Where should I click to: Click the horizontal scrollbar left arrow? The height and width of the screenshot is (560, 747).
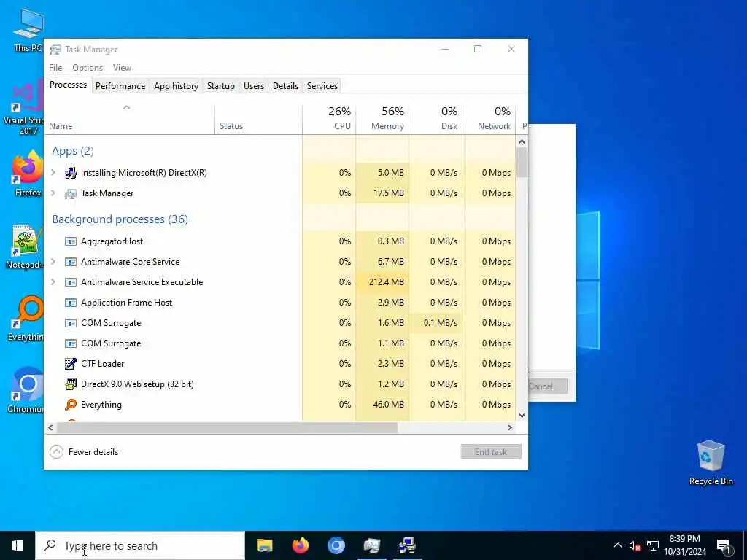coord(50,427)
